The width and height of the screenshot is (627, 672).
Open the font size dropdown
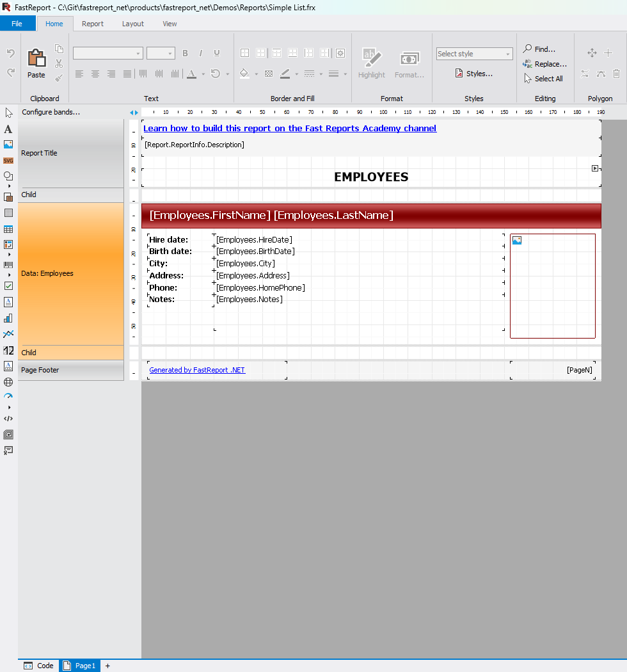pyautogui.click(x=170, y=54)
